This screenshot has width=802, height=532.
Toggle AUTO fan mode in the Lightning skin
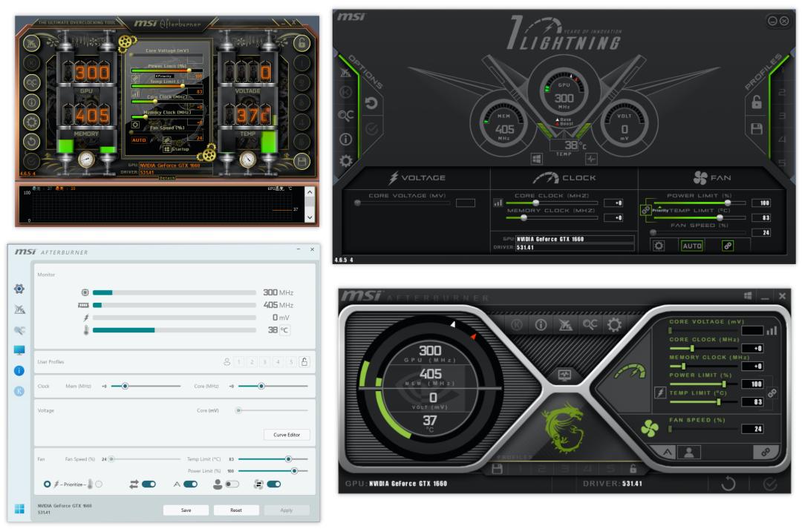[692, 246]
